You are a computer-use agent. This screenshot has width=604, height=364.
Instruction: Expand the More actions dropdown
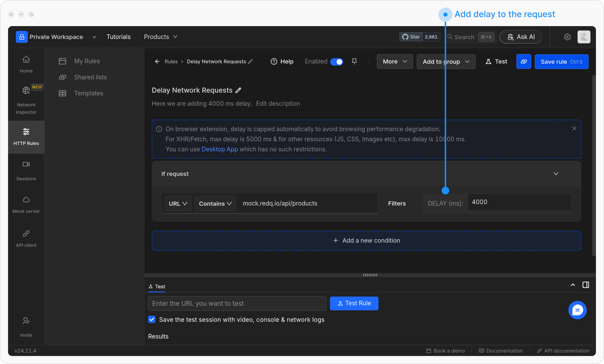395,62
